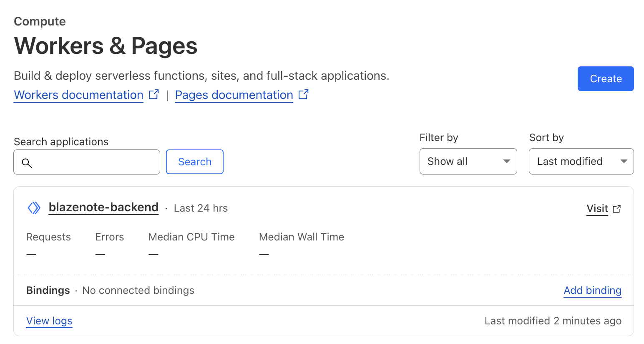644x344 pixels.
Task: Click the caret arrow in Sort by box
Action: [624, 161]
